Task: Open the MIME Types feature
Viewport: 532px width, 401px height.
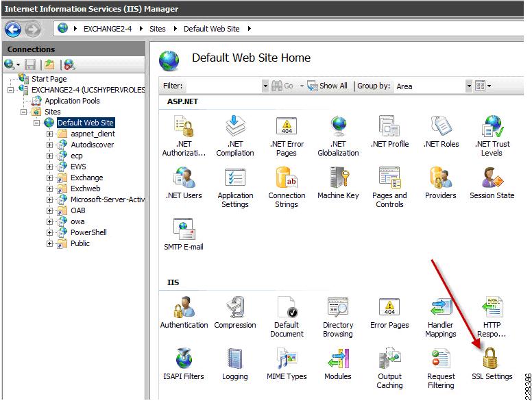Action: click(x=287, y=364)
